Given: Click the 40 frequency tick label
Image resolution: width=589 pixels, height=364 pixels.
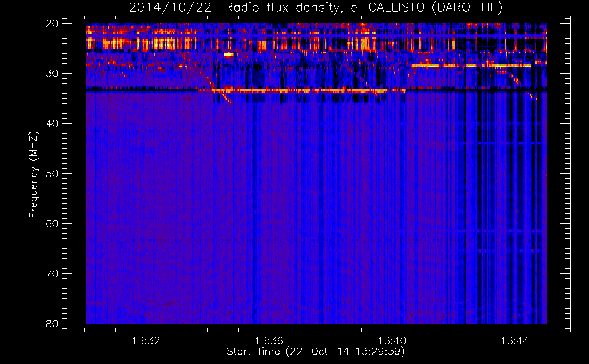Looking at the screenshot, I should [x=52, y=124].
